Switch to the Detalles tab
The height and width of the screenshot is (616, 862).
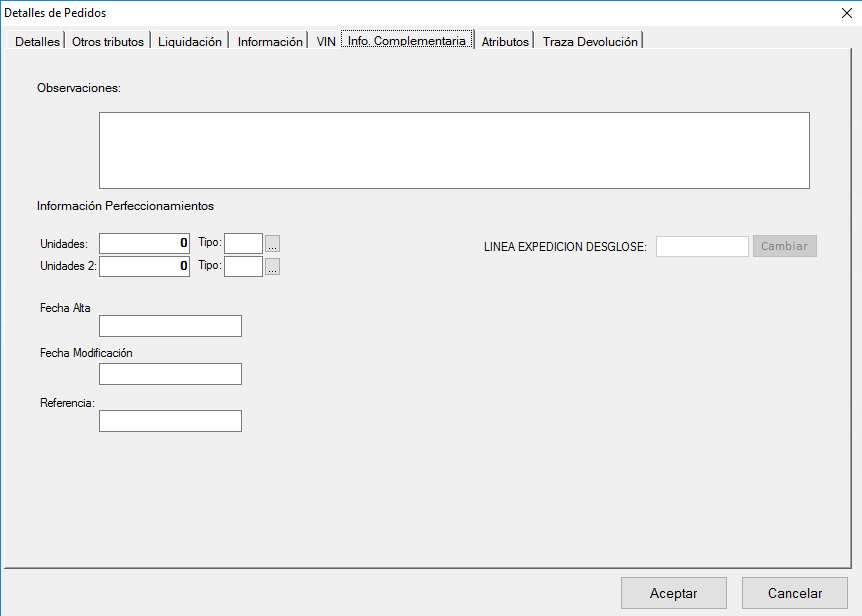click(x=37, y=42)
